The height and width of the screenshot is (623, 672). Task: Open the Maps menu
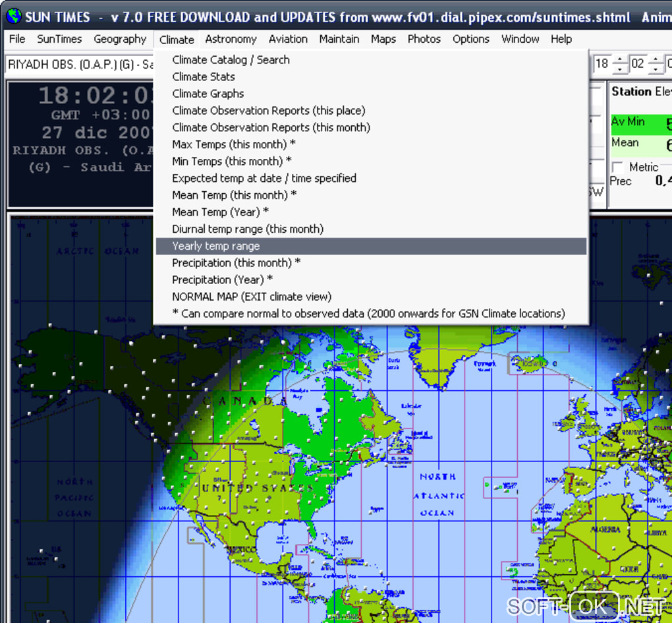tap(383, 39)
